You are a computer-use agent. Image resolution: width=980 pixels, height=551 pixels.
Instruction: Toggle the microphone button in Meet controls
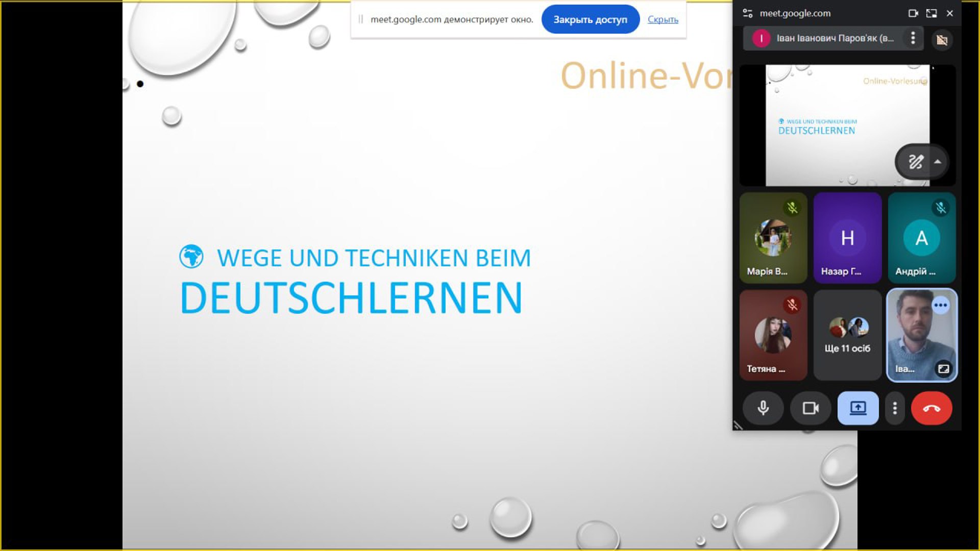[x=763, y=408]
